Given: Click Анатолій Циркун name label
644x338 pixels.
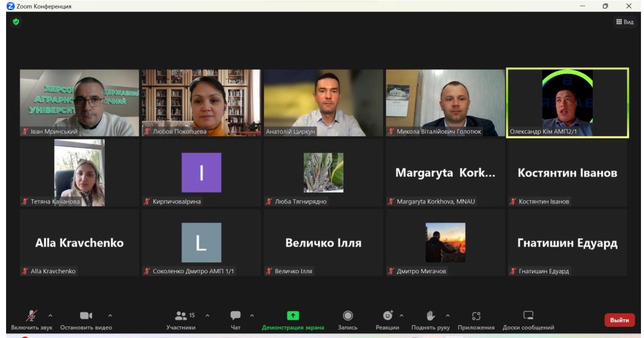Looking at the screenshot, I should pos(290,132).
